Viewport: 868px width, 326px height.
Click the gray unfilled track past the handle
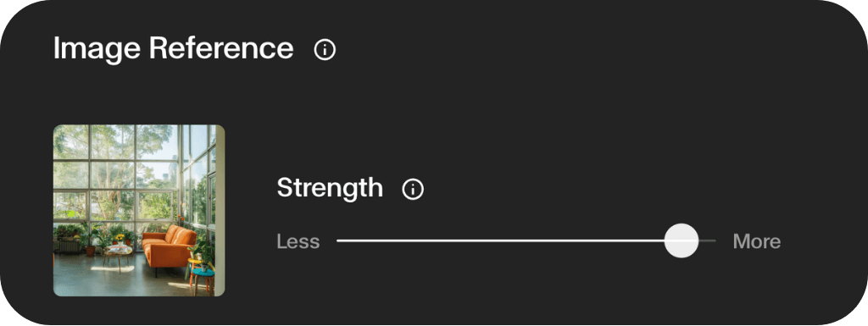pyautogui.click(x=708, y=241)
